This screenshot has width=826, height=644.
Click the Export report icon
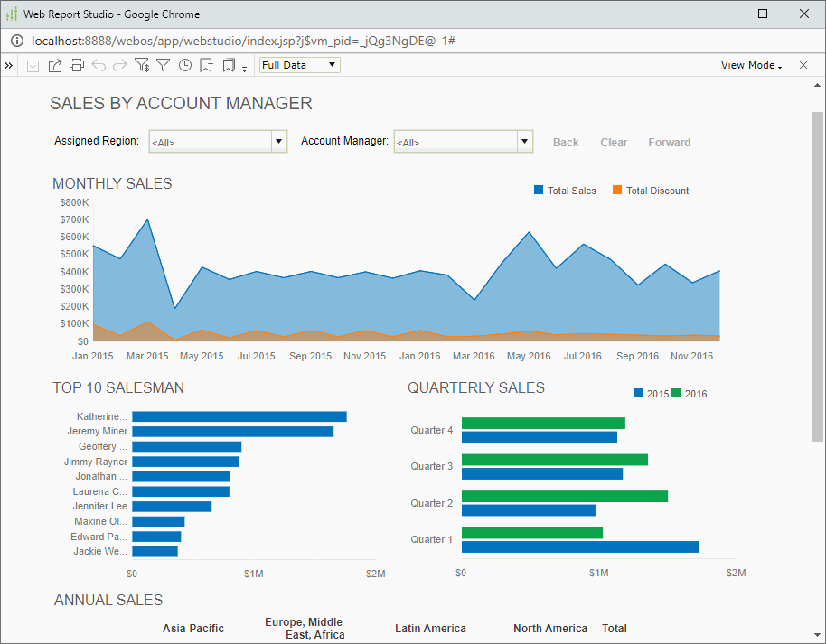(x=55, y=65)
